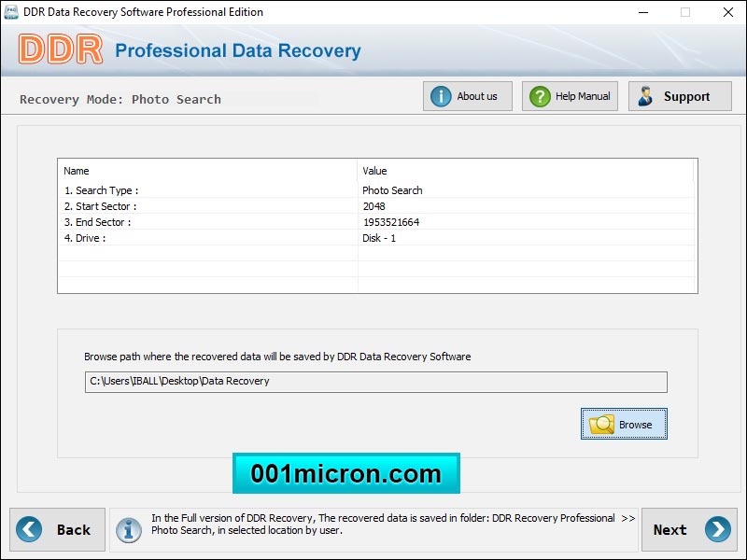Proceed with the Next button
This screenshot has width=747, height=560.
(x=689, y=529)
